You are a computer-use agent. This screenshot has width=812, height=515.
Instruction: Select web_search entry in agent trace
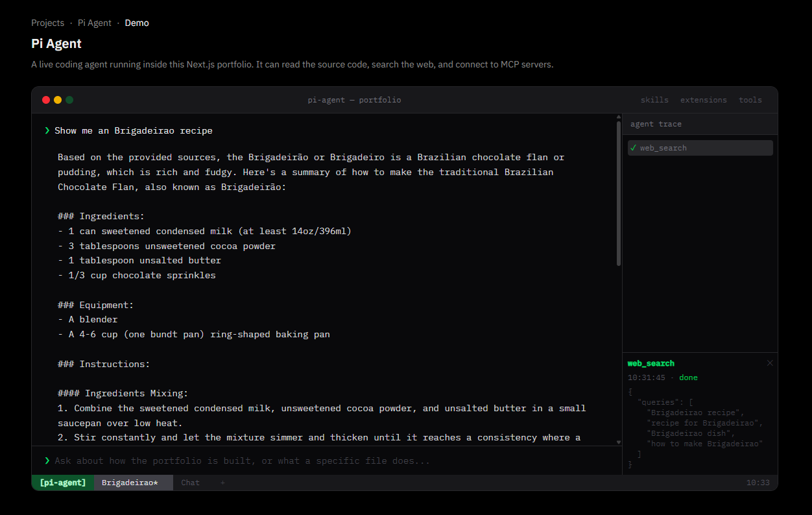(700, 148)
